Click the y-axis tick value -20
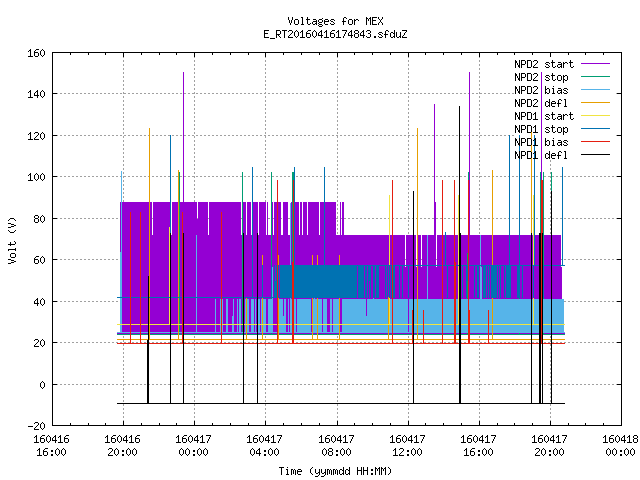This screenshot has width=640, height=480. (36, 426)
